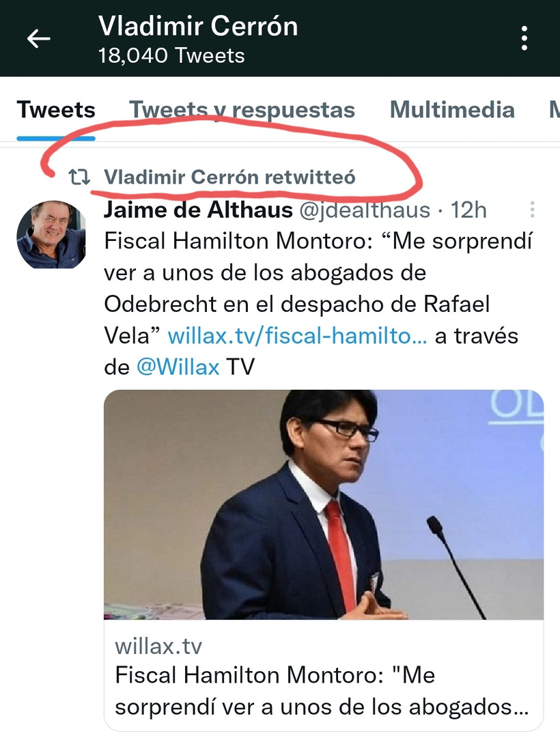This screenshot has width=560, height=740.
Task: Click the 12h tweet timestamp
Action: pos(468,210)
